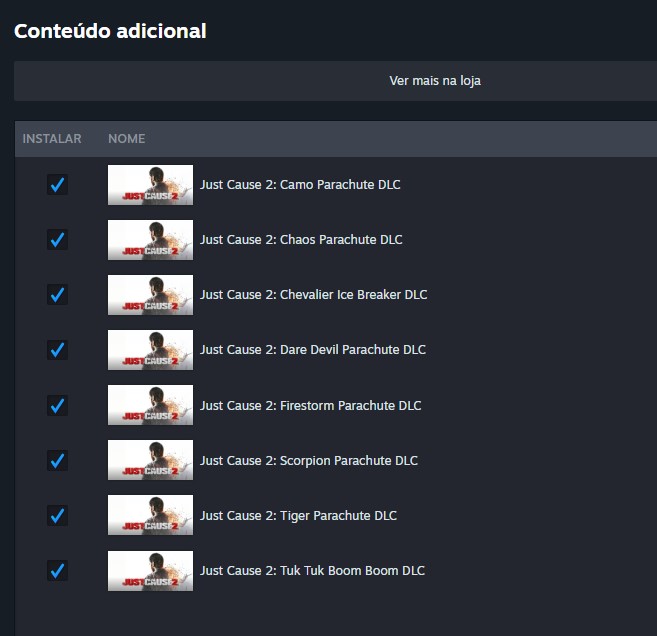The image size is (657, 636).
Task: Click the Tuk Tuk Boom Boom DLC name
Action: (312, 571)
